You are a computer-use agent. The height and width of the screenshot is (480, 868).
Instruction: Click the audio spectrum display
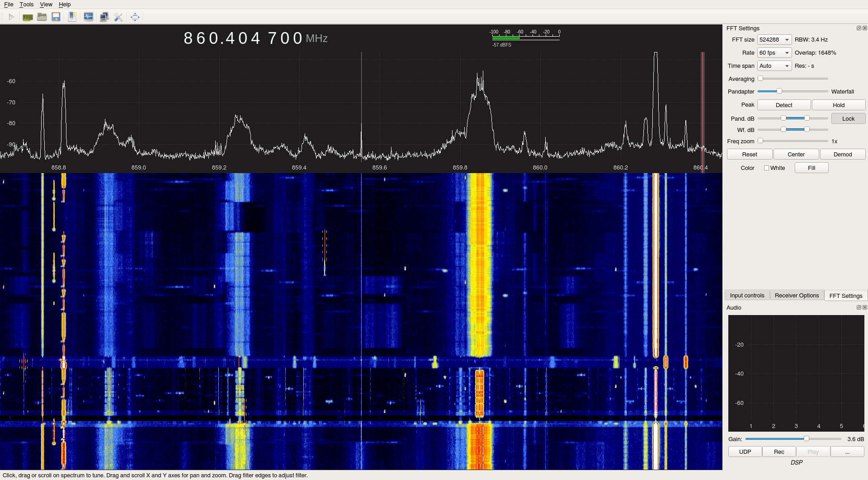tap(796, 373)
